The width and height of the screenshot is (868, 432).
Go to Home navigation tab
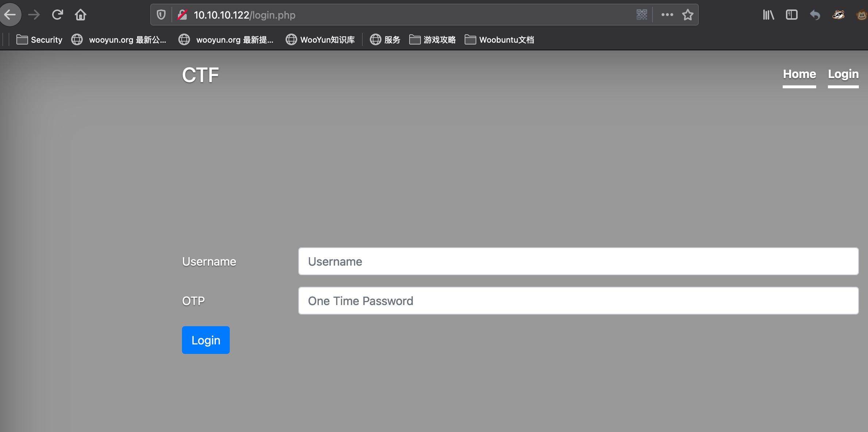pyautogui.click(x=799, y=74)
